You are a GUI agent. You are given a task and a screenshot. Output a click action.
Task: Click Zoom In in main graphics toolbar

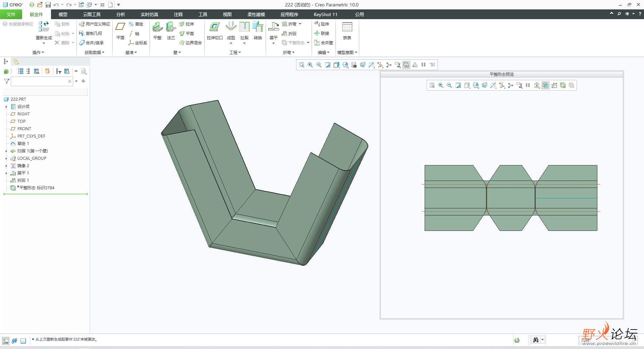[x=310, y=65]
